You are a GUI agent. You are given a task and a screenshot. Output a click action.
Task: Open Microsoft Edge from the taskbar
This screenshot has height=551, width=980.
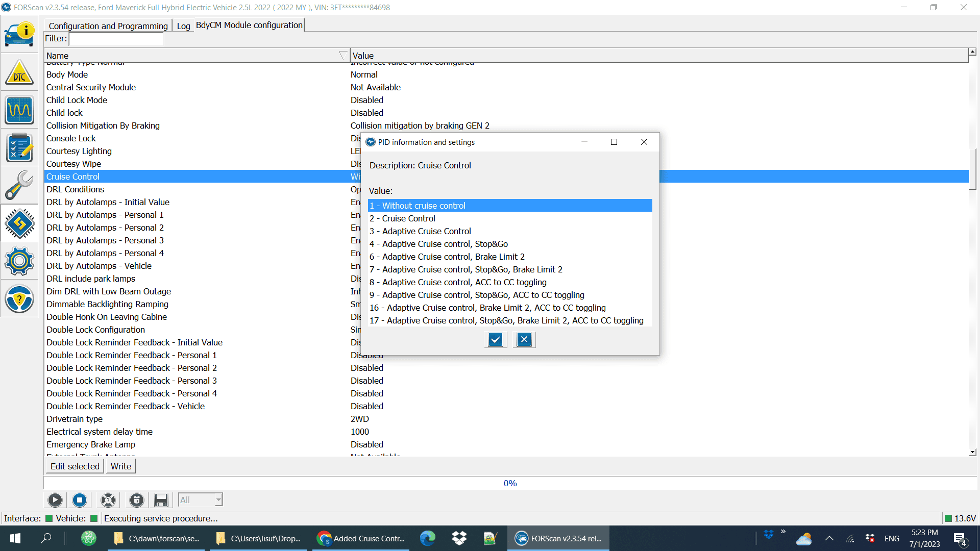tap(428, 538)
